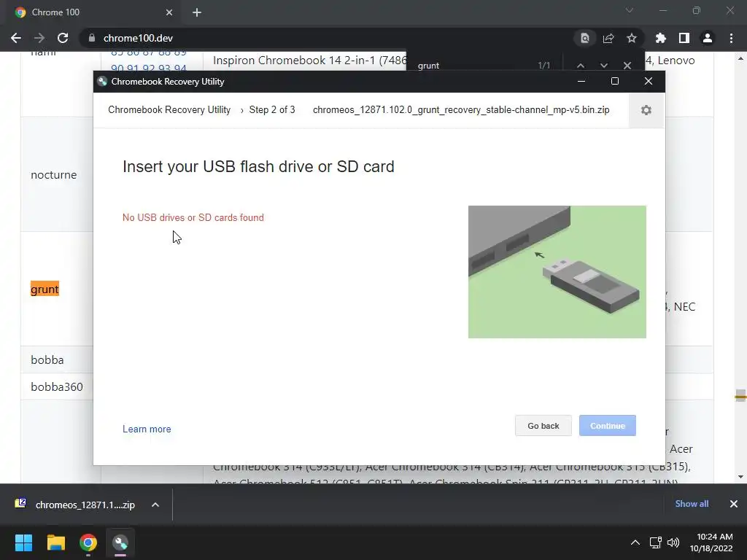Image resolution: width=747 pixels, height=560 pixels.
Task: Click the page scrollbar down arrow
Action: pyautogui.click(x=740, y=477)
